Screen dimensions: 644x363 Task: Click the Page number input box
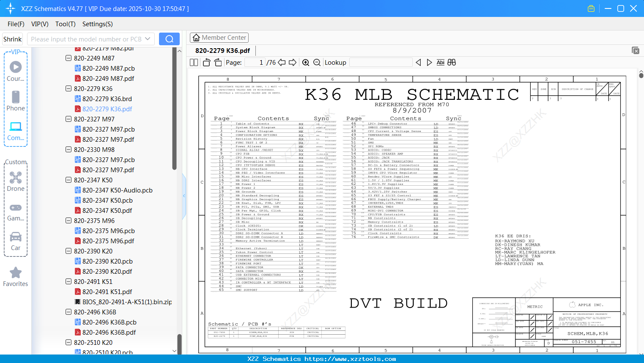pos(255,63)
